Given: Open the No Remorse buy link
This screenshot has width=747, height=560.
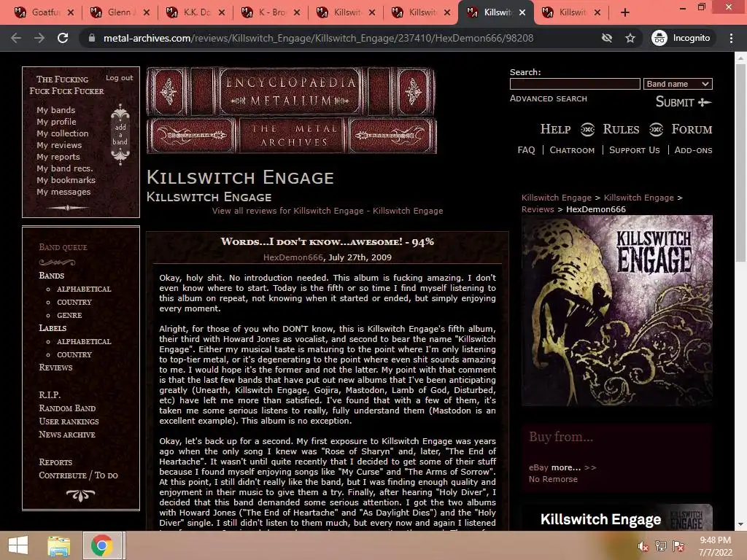Looking at the screenshot, I should click(x=553, y=479).
